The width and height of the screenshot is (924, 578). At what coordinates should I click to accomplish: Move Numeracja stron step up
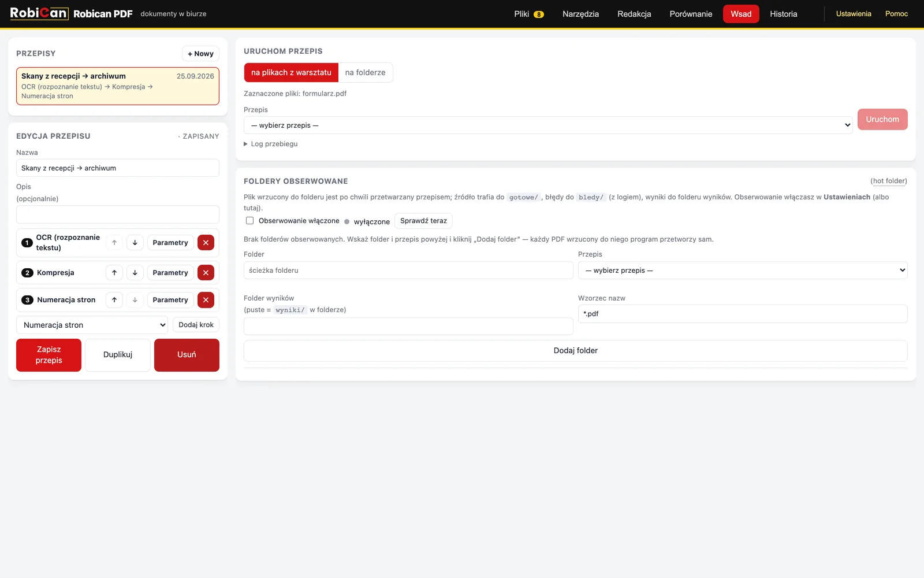tap(114, 300)
